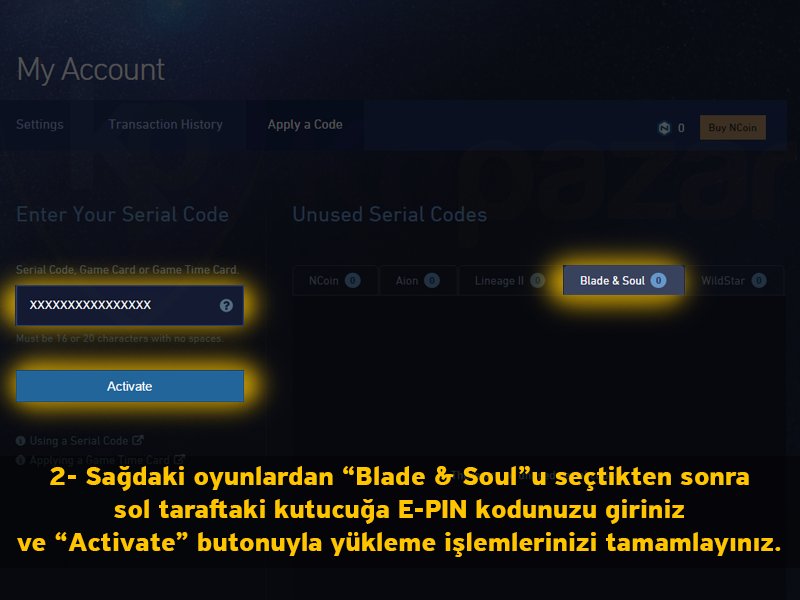Focus the serial code input field

(130, 305)
